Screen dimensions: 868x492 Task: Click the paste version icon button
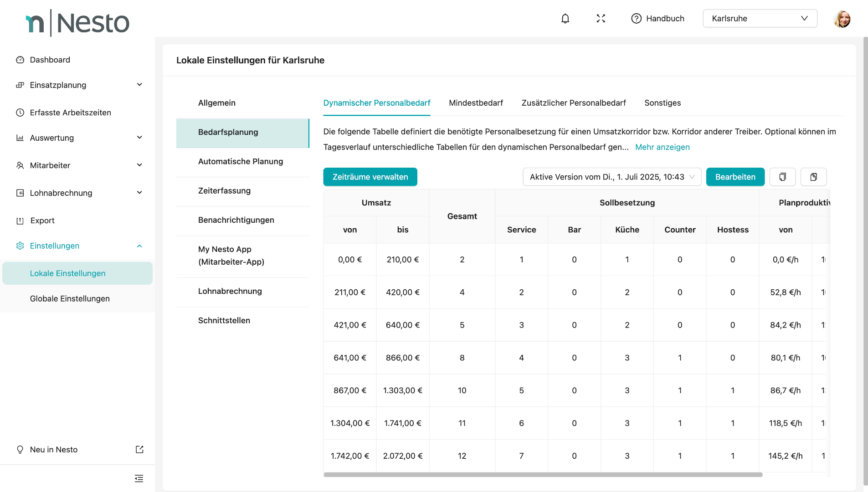coord(813,177)
